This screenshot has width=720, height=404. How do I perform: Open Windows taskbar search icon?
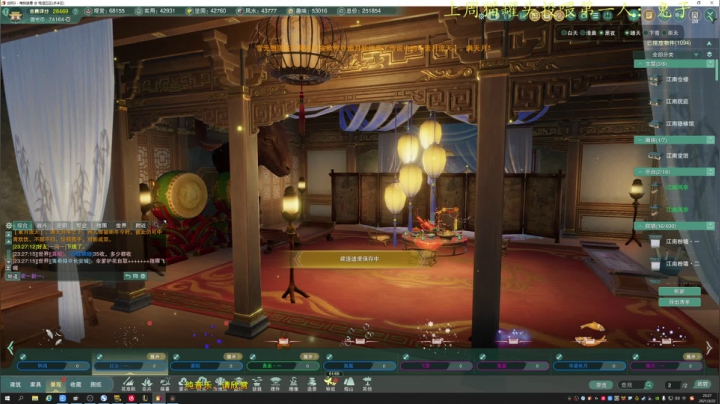(21, 398)
